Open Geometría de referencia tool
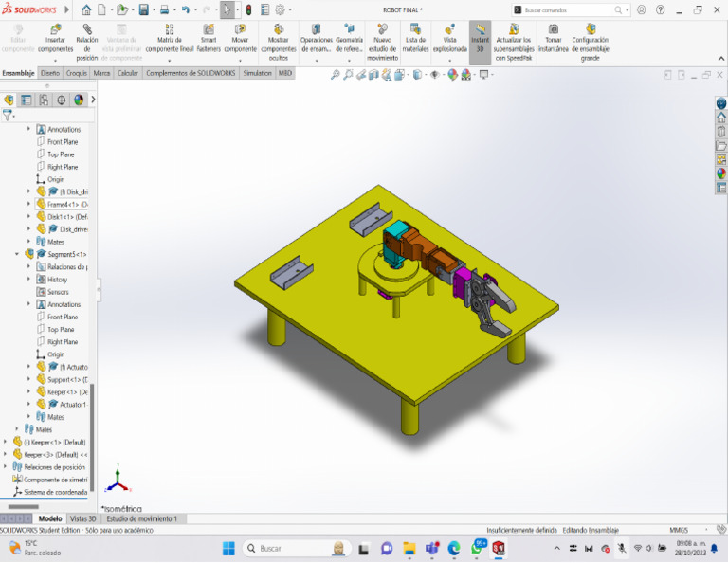This screenshot has width=728, height=563. 349,40
